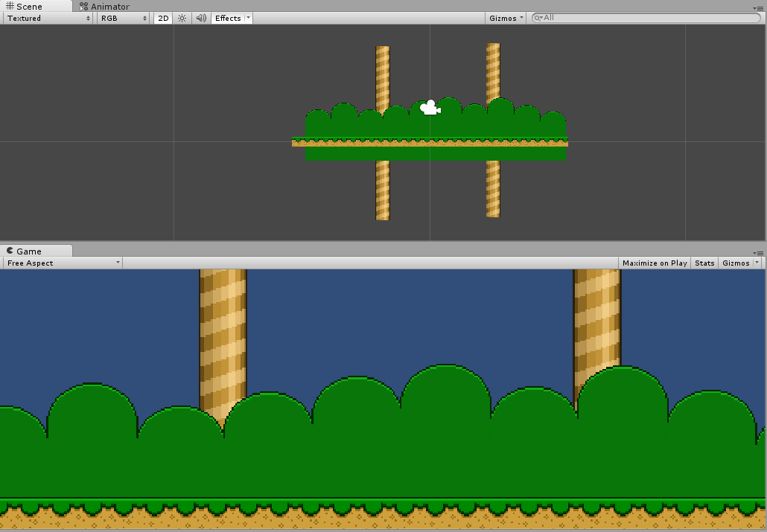Open the Effects dropdown arrow
767x532 pixels.
tap(249, 18)
